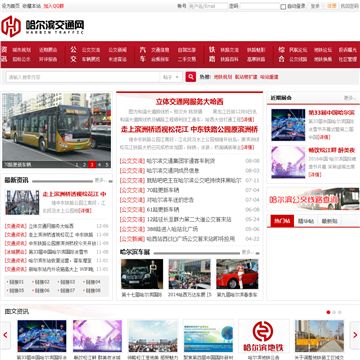
Task: Select the first red carousel page dot
Action: (328, 312)
